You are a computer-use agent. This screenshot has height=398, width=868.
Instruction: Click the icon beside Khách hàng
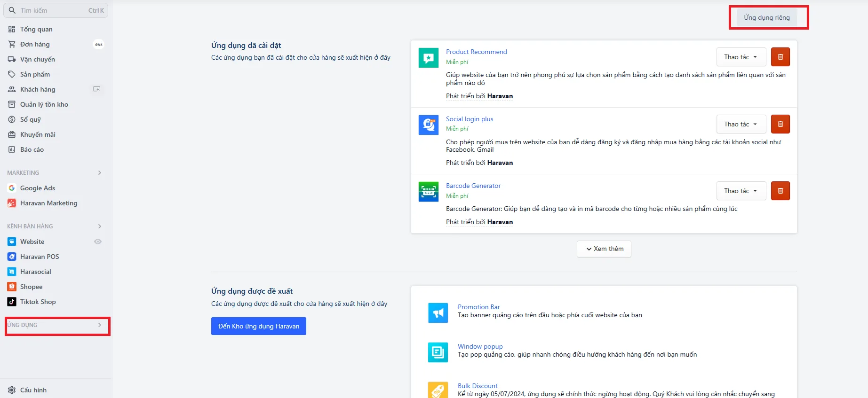[x=97, y=89]
